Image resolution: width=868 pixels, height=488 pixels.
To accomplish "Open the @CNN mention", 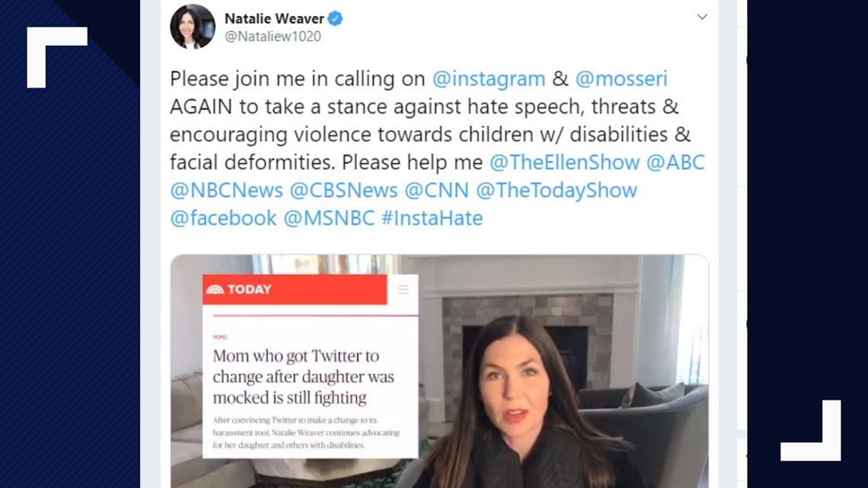I will click(x=437, y=190).
